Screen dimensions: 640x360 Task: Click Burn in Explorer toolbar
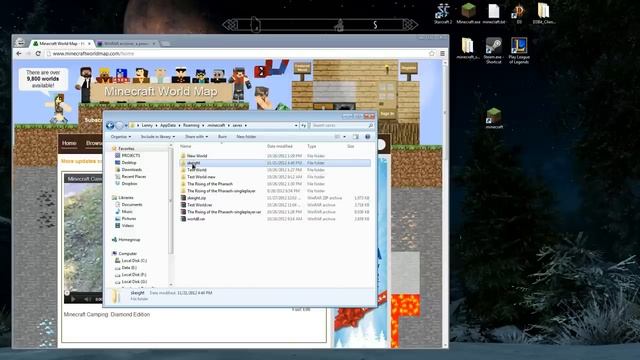pyautogui.click(x=222, y=137)
